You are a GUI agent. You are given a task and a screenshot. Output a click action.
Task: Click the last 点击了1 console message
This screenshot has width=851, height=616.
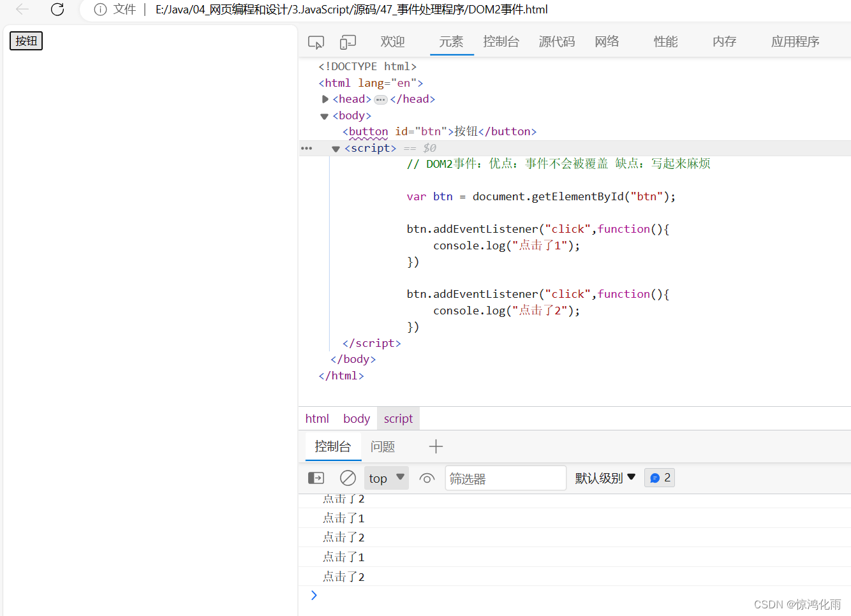click(x=344, y=557)
